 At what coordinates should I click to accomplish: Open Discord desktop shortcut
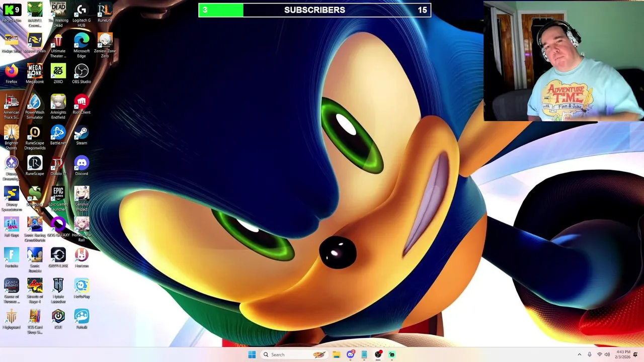82,166
